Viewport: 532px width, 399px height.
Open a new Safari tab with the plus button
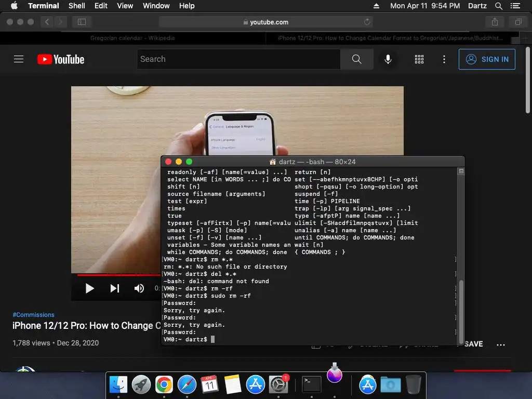525,38
